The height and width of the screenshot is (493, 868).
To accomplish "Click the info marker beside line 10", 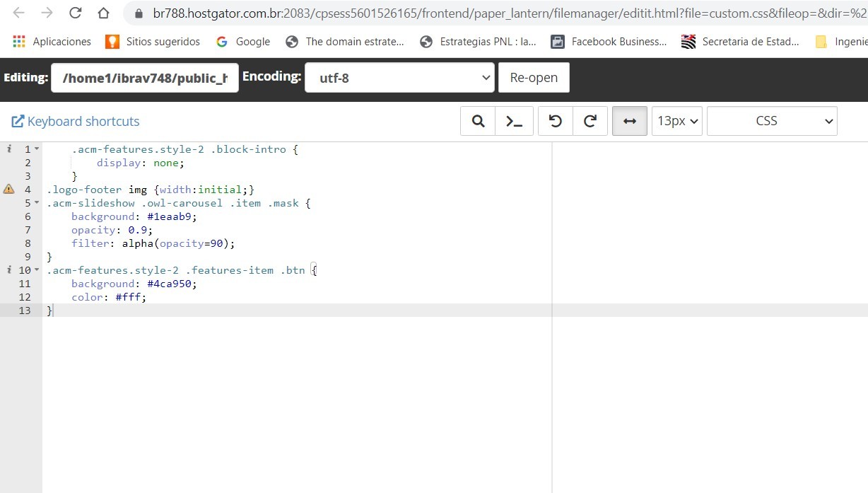I will click(9, 270).
